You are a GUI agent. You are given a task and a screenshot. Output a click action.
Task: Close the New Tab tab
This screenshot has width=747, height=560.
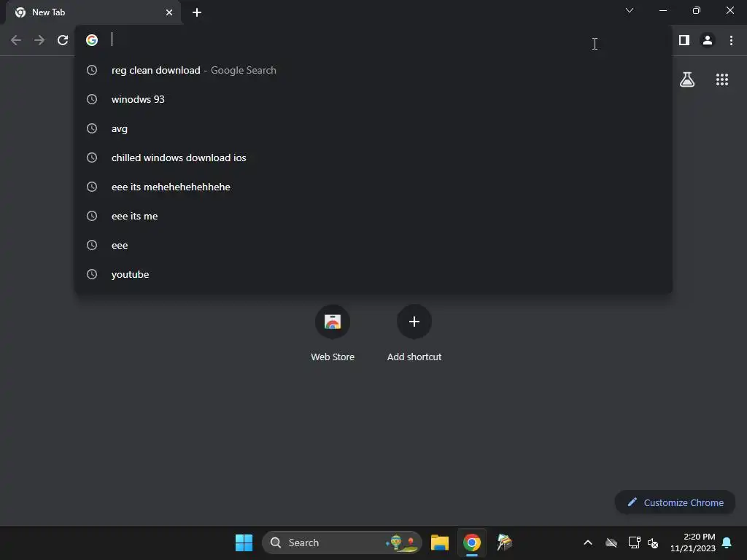tap(169, 12)
